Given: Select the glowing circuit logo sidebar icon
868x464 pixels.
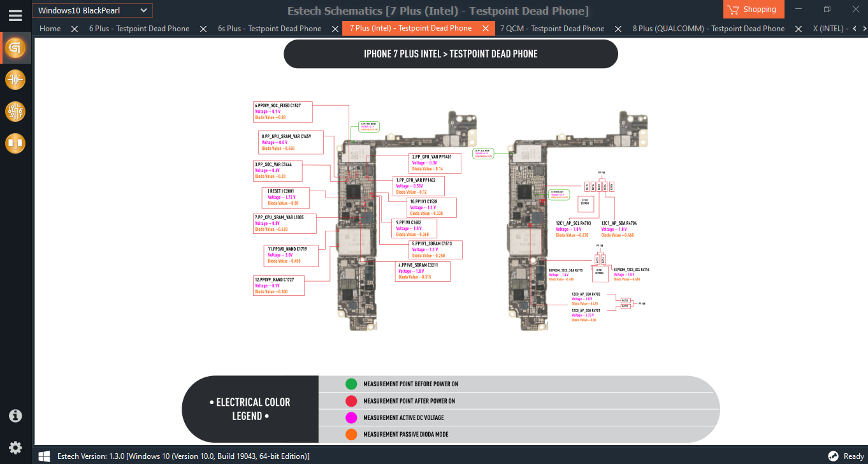Looking at the screenshot, I should pos(15,48).
